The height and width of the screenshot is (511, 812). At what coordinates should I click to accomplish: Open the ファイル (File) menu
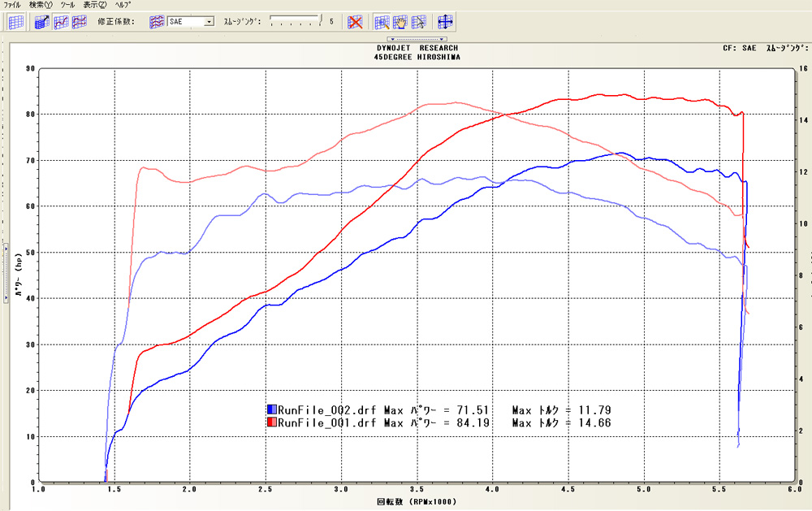12,5
